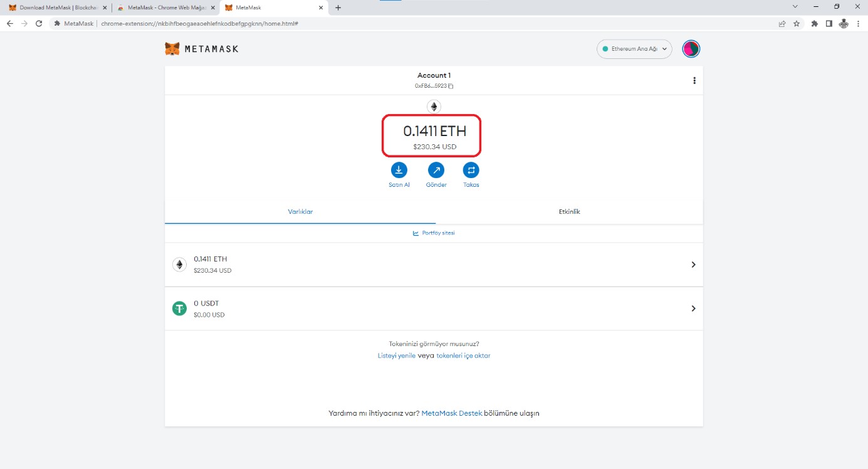Click the Gönder (Send) arrow icon
Screen dimensions: 868x469
[436, 170]
